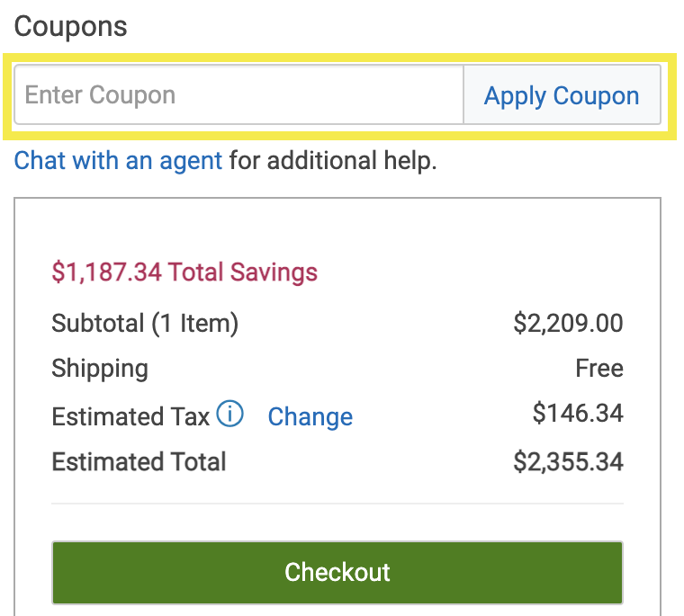Proceed with the green Checkout button
Viewport: 684px width, 616px height.
(x=337, y=573)
